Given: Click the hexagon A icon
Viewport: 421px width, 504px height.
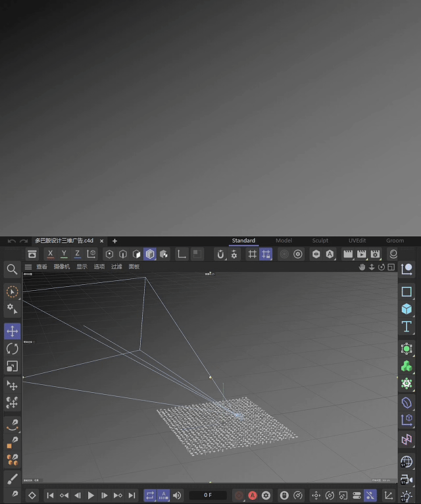Looking at the screenshot, I should [x=330, y=254].
